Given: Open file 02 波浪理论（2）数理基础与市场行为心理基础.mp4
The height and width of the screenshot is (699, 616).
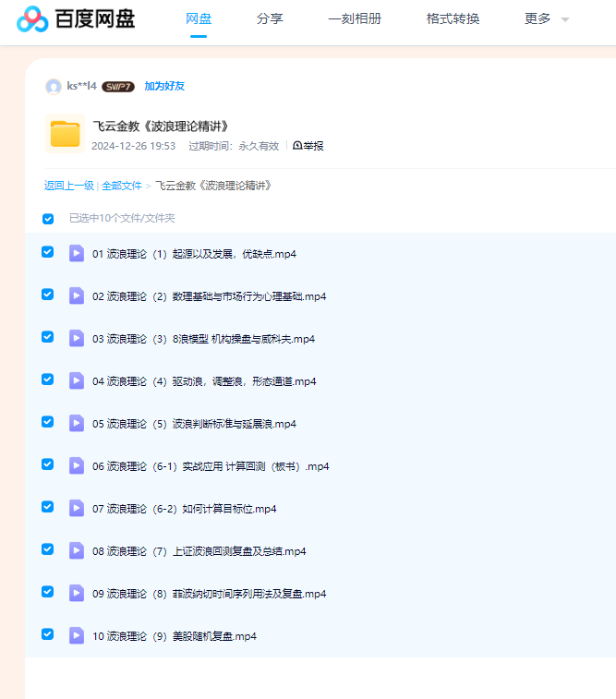Looking at the screenshot, I should 209,296.
